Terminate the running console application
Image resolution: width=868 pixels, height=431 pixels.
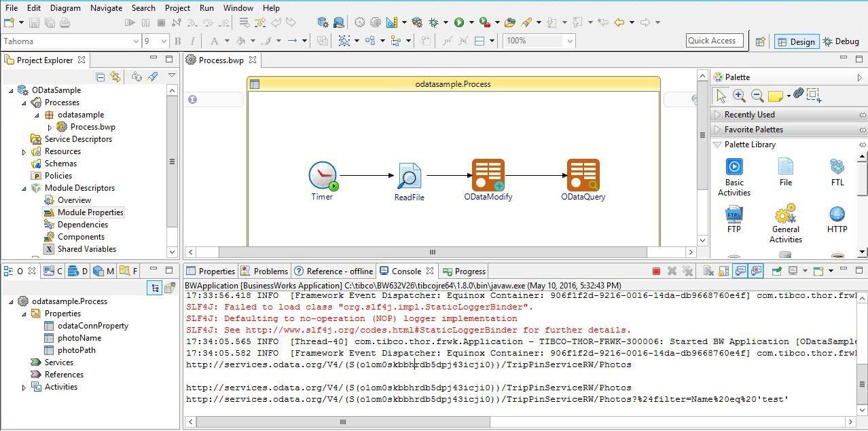point(656,271)
